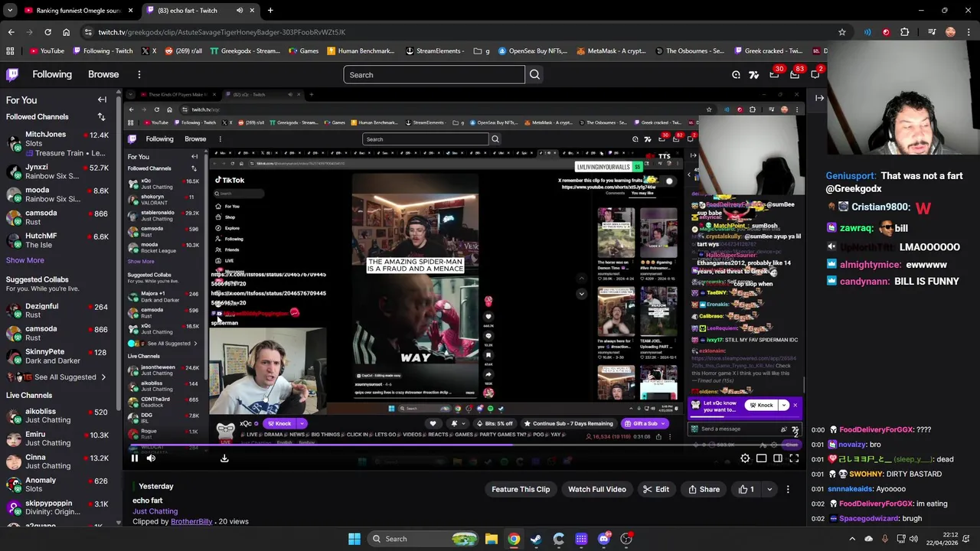Sort Followed Channels list
Viewport: 980px width, 551px height.
tap(101, 117)
